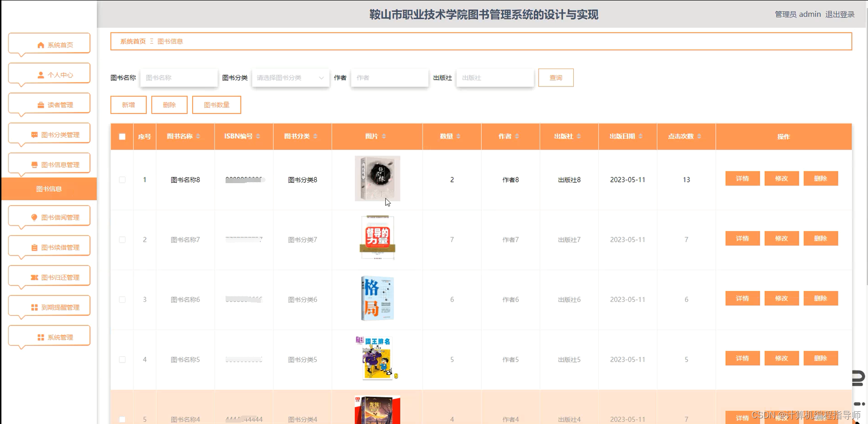Sort table by 作者 column arrows
The image size is (868, 424).
pyautogui.click(x=517, y=136)
